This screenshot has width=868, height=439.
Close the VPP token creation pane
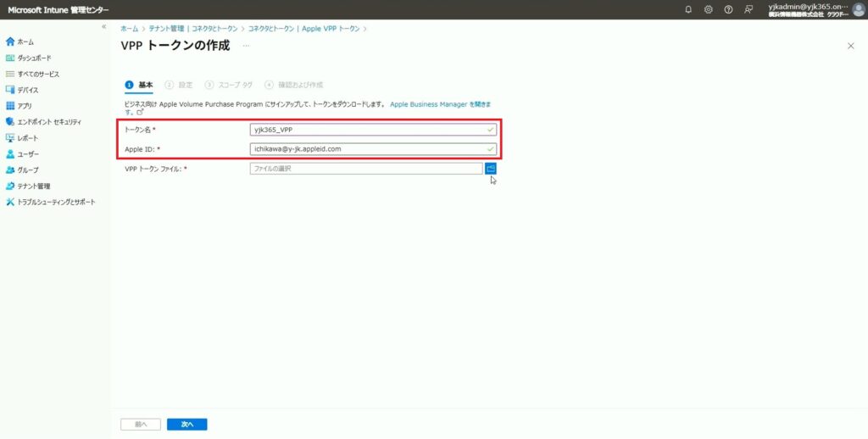point(851,46)
